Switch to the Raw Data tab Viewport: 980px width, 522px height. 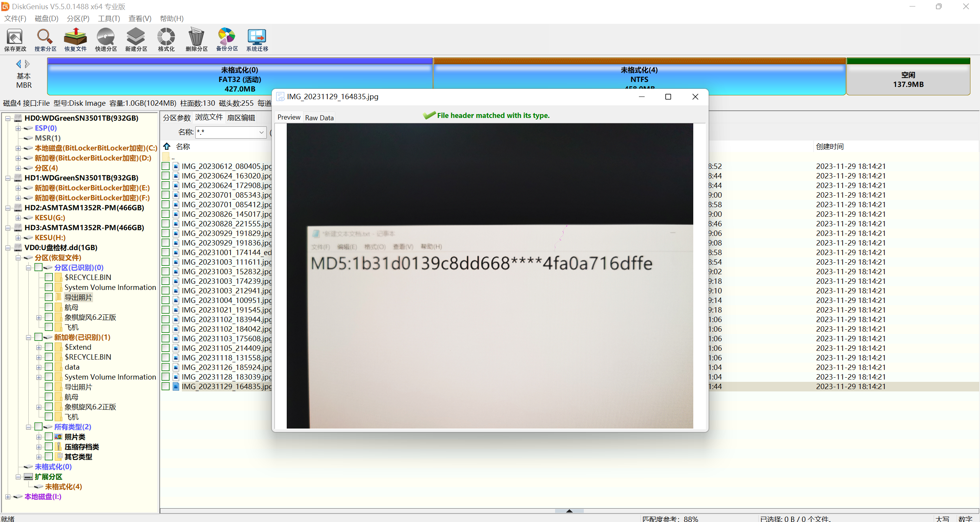point(319,118)
